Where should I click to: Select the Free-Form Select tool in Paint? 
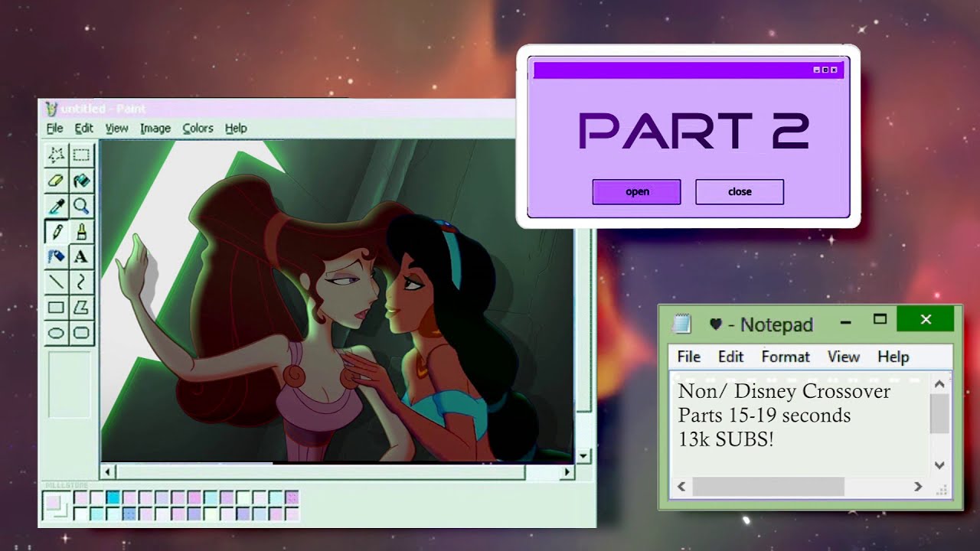pyautogui.click(x=56, y=155)
